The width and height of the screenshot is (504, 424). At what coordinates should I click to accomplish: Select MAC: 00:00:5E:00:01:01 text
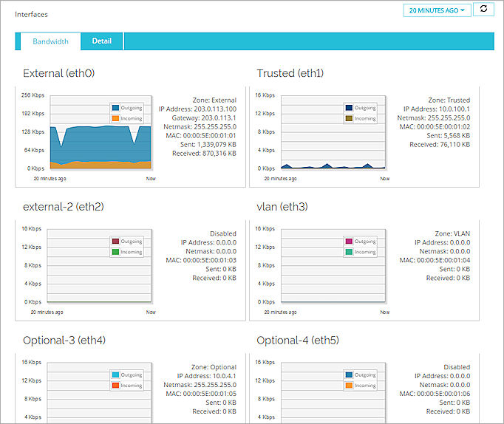tap(201, 136)
